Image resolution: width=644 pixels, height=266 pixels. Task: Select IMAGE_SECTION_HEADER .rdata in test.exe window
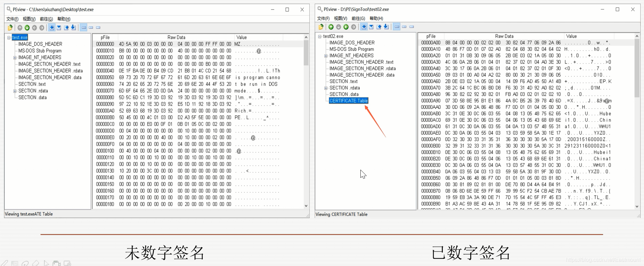50,71
